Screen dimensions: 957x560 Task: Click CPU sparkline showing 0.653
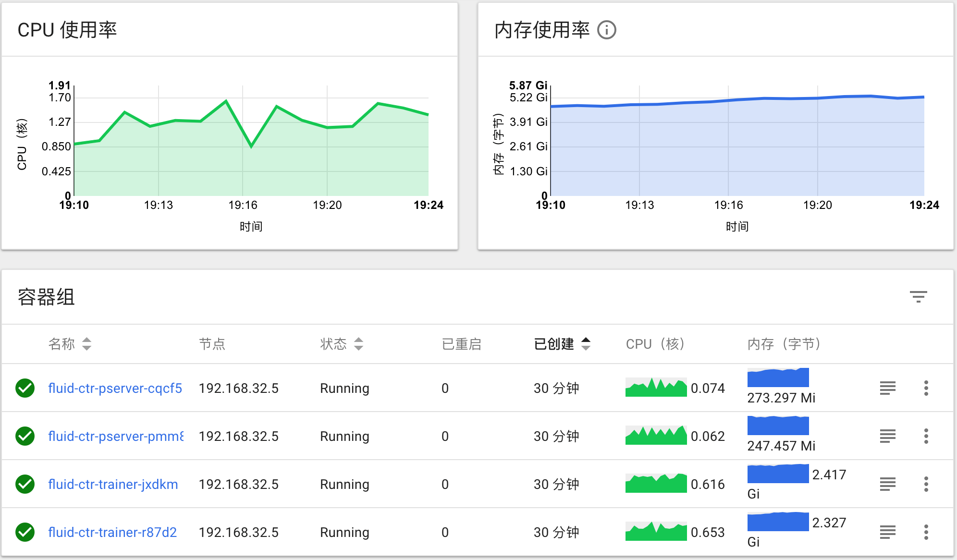click(656, 531)
